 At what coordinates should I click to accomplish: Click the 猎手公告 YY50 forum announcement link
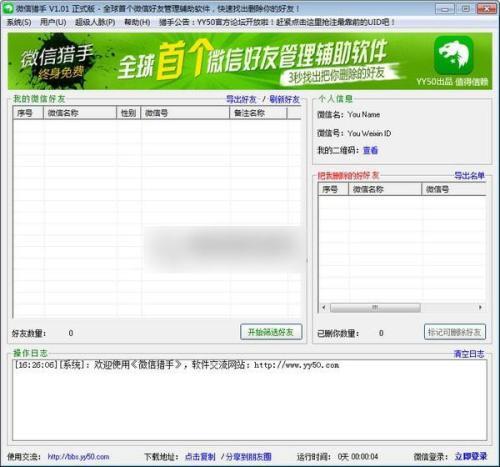pos(277,22)
